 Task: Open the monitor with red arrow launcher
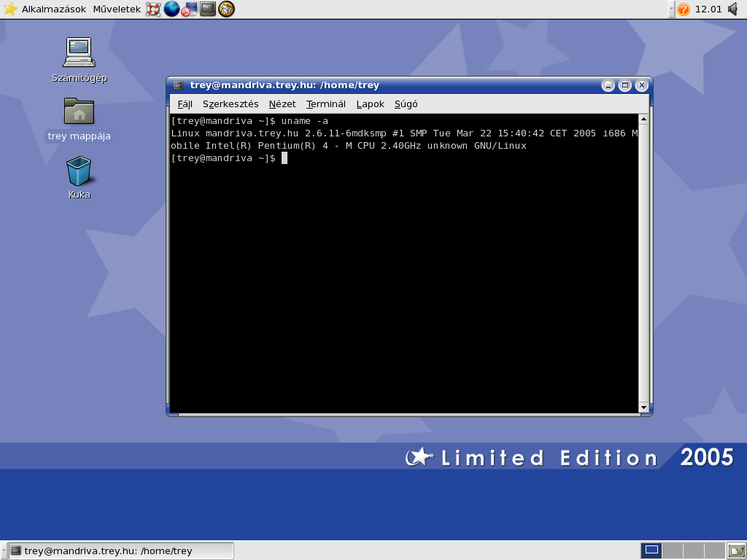coord(189,9)
